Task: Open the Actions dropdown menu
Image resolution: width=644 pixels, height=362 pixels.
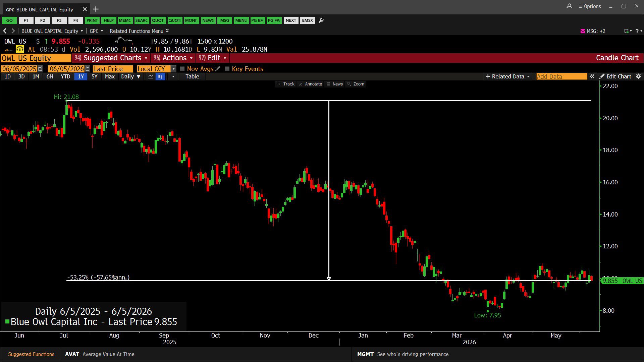Action: 173,58
